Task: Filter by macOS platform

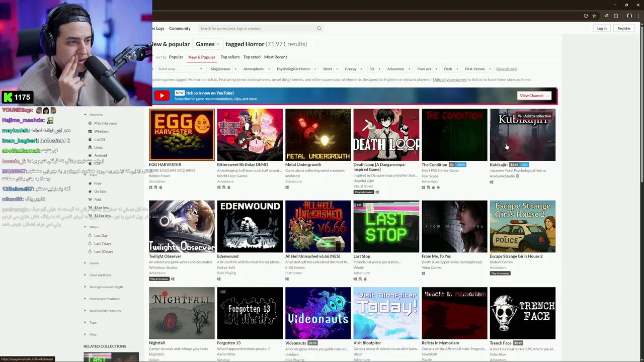Action: coord(100,139)
